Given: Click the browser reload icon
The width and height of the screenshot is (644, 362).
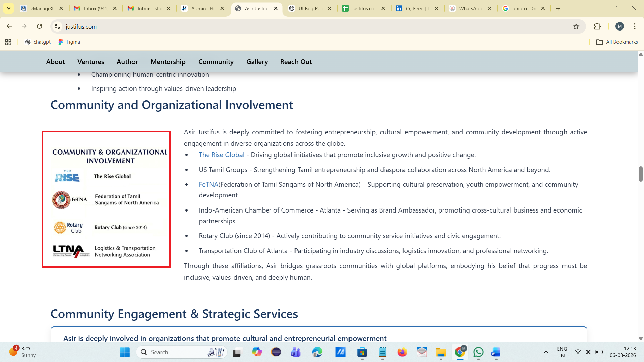Looking at the screenshot, I should pos(40,26).
